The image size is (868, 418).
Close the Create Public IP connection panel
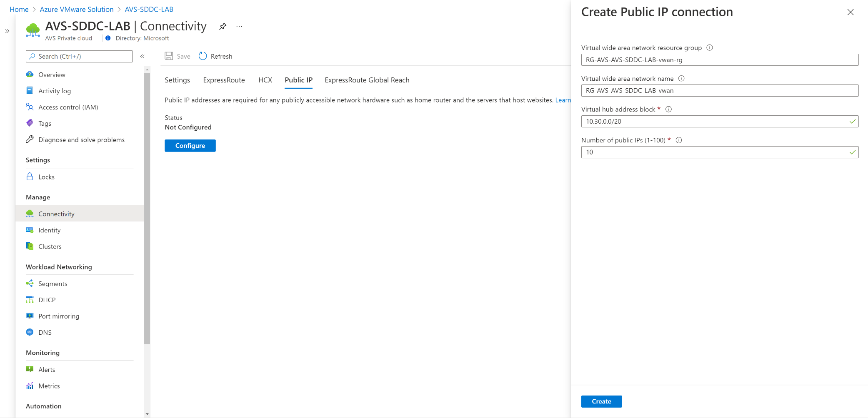point(850,12)
